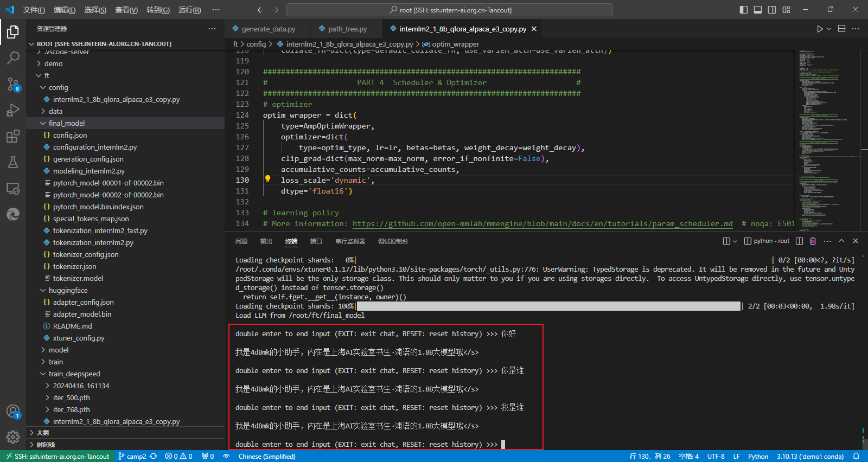Image resolution: width=868 pixels, height=462 pixels.
Task: Switch to the path_tree.py tab
Action: 347,29
